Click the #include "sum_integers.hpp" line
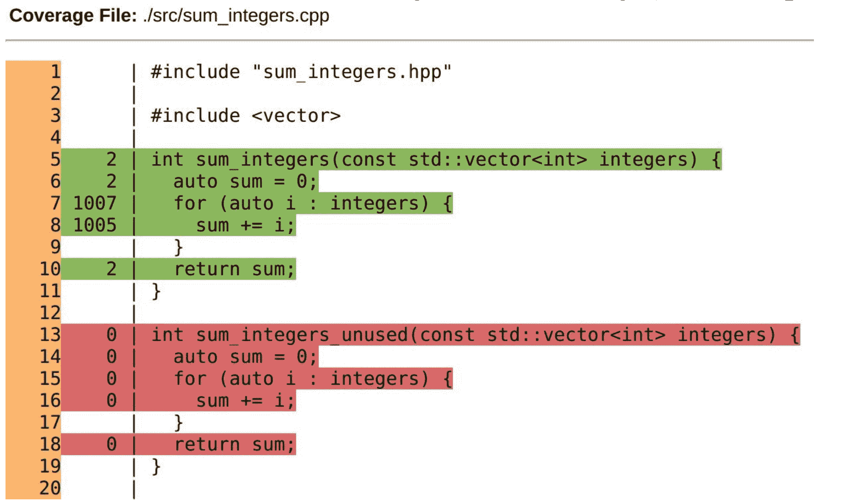This screenshot has width=841, height=504. point(301,72)
